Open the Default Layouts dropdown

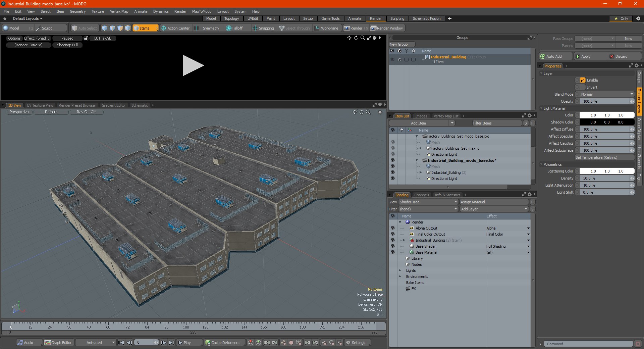point(28,18)
